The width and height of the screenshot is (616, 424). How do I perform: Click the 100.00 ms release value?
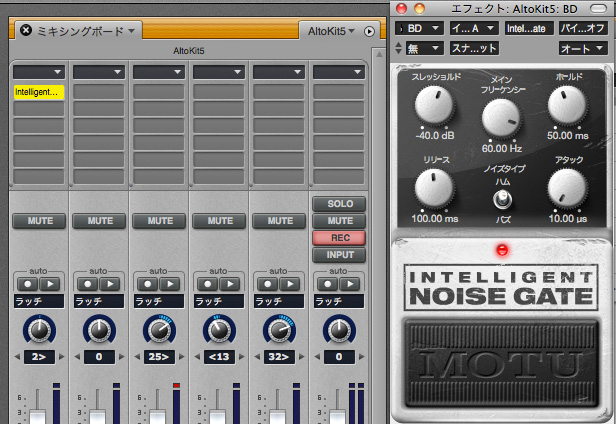[435, 219]
